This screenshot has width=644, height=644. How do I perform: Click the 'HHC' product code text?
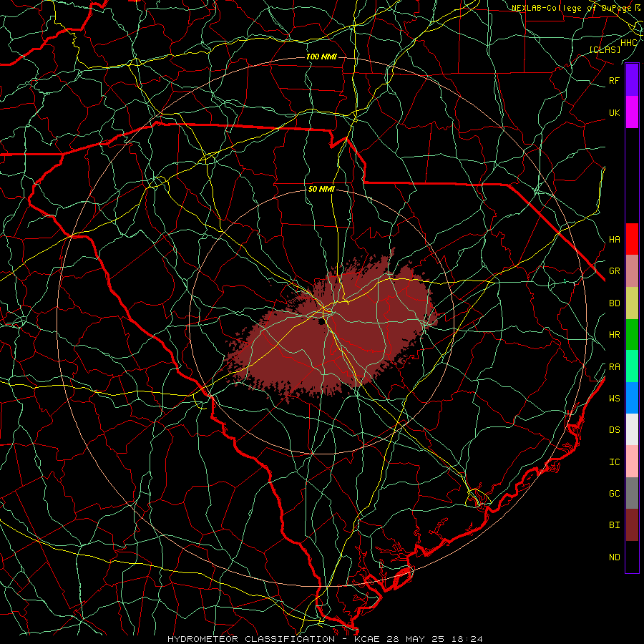click(628, 43)
